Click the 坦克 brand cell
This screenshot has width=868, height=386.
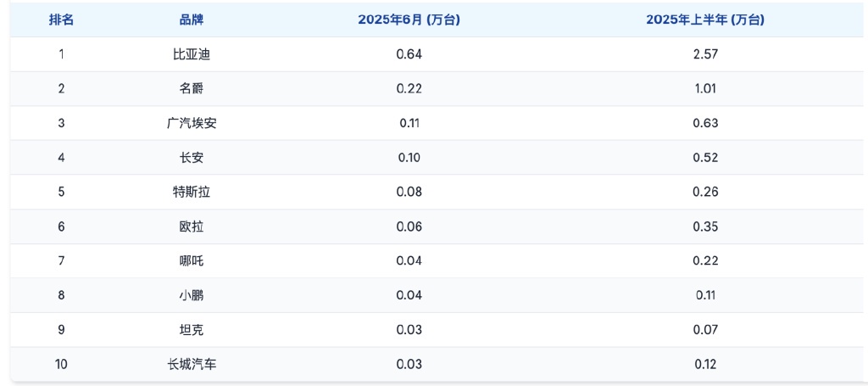[x=192, y=330]
